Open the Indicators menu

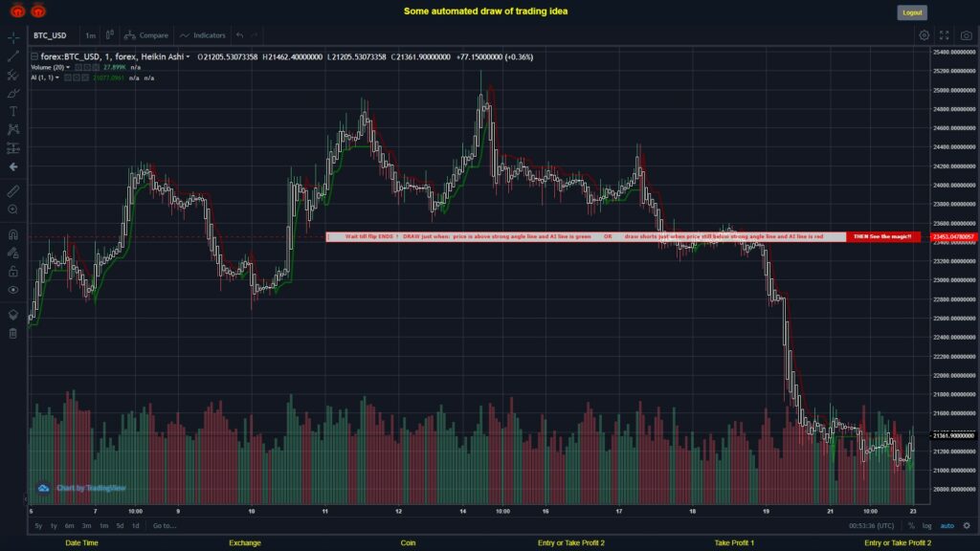(x=203, y=35)
